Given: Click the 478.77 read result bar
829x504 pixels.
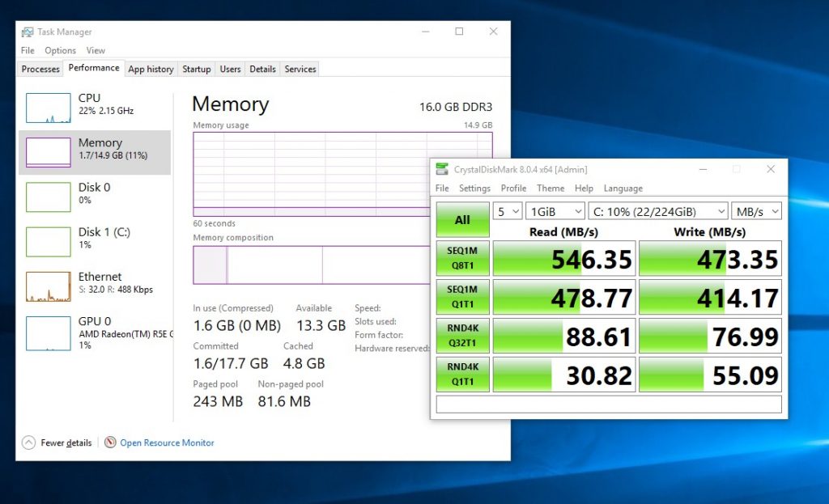Looking at the screenshot, I should click(564, 297).
